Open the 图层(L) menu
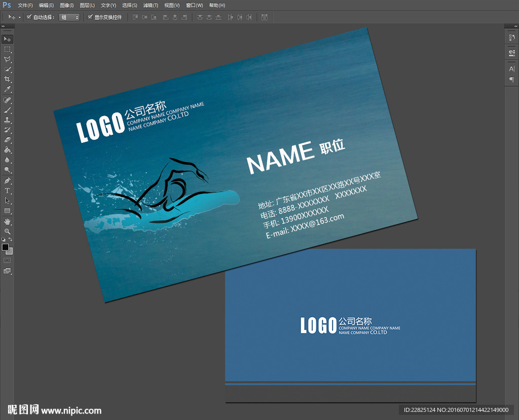Screen dimensions: 519x420 [x=87, y=5]
